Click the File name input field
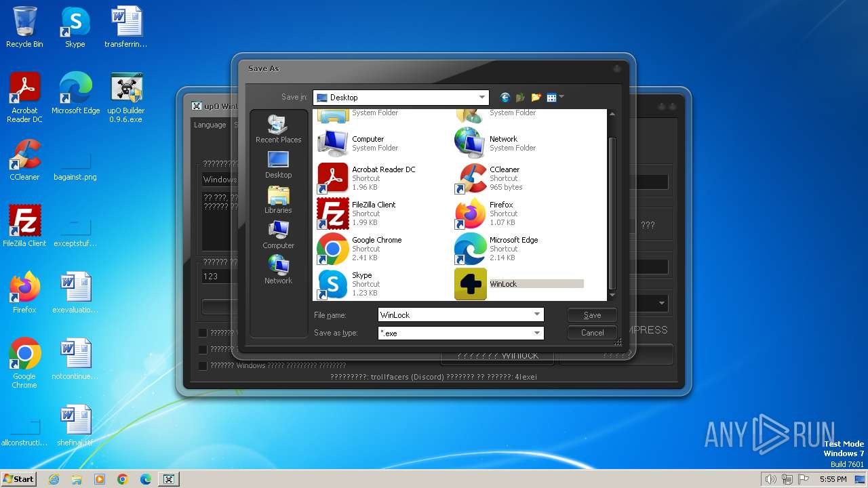Screen dimensions: 868x488 tap(455, 315)
